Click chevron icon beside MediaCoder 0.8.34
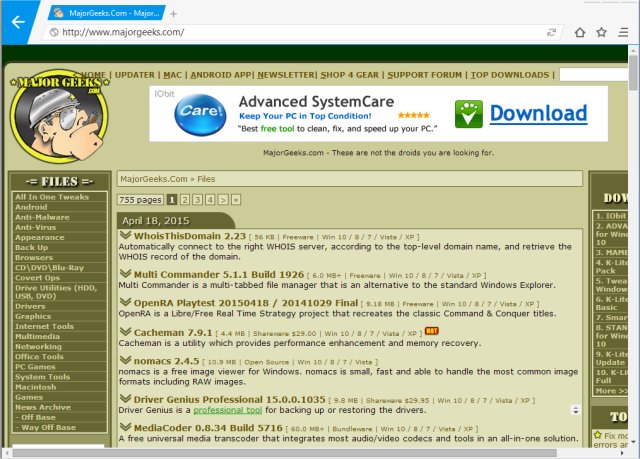 coord(125,427)
